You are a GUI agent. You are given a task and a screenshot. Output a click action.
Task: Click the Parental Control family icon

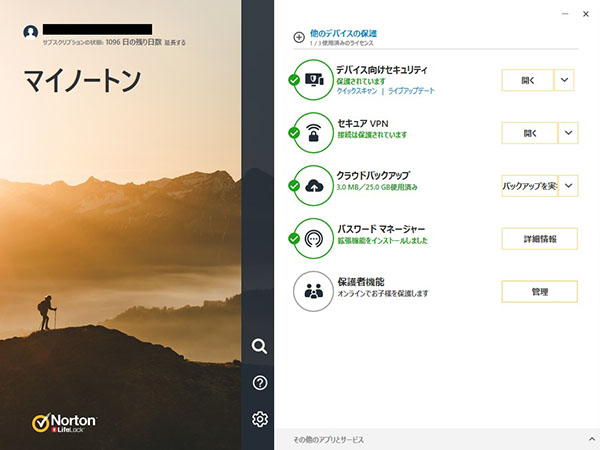click(x=314, y=291)
